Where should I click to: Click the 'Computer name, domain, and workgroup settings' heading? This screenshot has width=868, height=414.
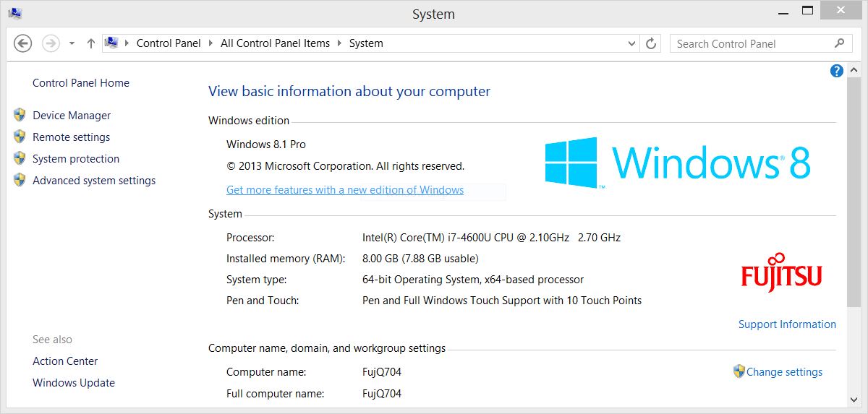click(x=327, y=348)
